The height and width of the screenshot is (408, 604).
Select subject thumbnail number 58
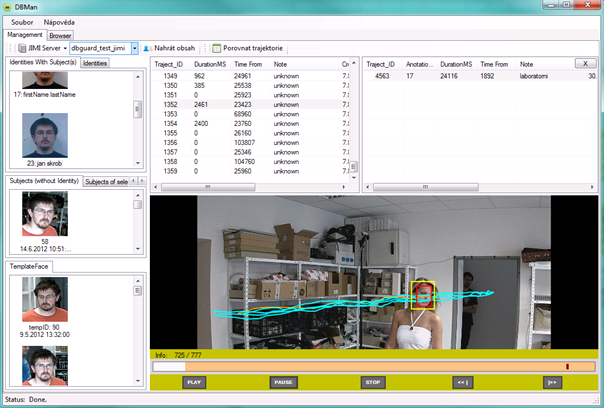[44, 213]
